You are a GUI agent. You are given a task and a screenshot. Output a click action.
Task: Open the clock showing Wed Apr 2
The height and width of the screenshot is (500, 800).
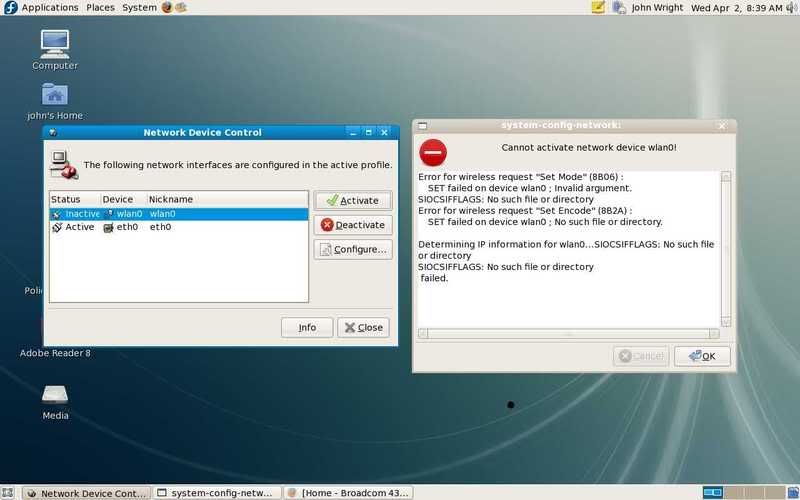tap(736, 8)
